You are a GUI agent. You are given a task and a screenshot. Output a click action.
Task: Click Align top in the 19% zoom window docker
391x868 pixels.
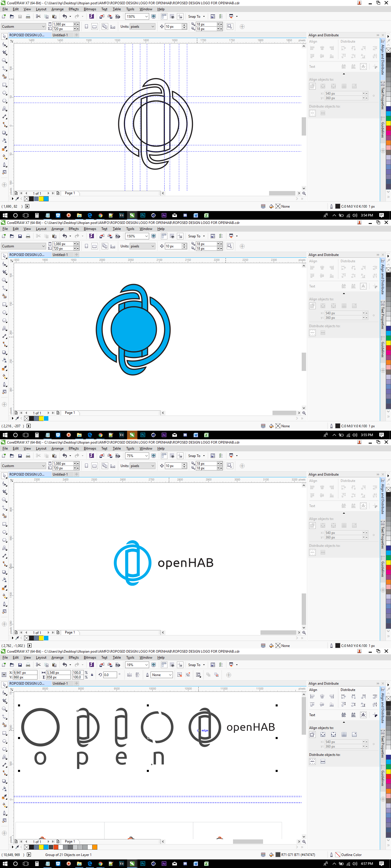[x=312, y=705]
